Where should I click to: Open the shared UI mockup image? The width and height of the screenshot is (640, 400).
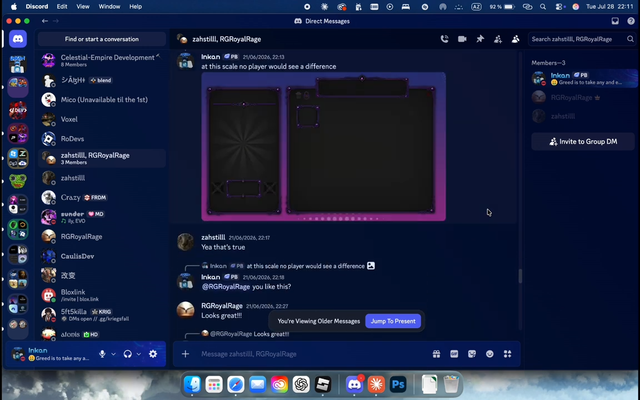pyautogui.click(x=323, y=147)
